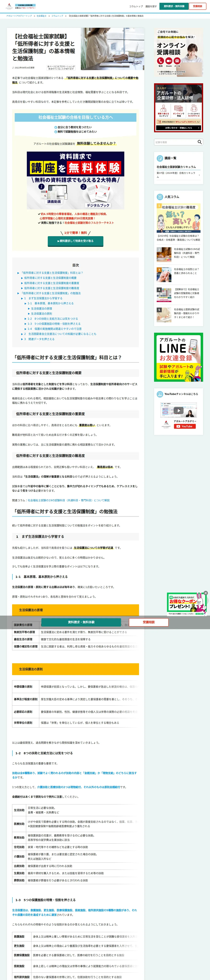This screenshot has width=210, height=980.
Task: Jump to 「…生活保護制度」の勉強法 in contents
Action: (51, 293)
